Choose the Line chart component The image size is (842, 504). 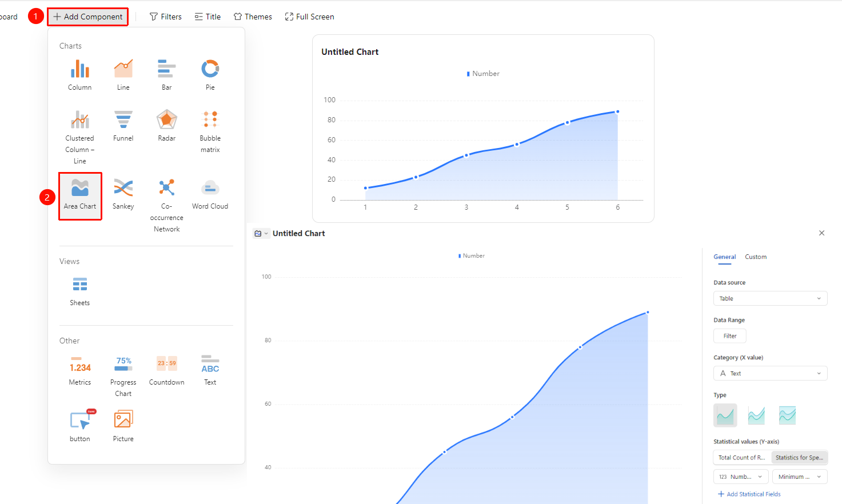point(123,75)
